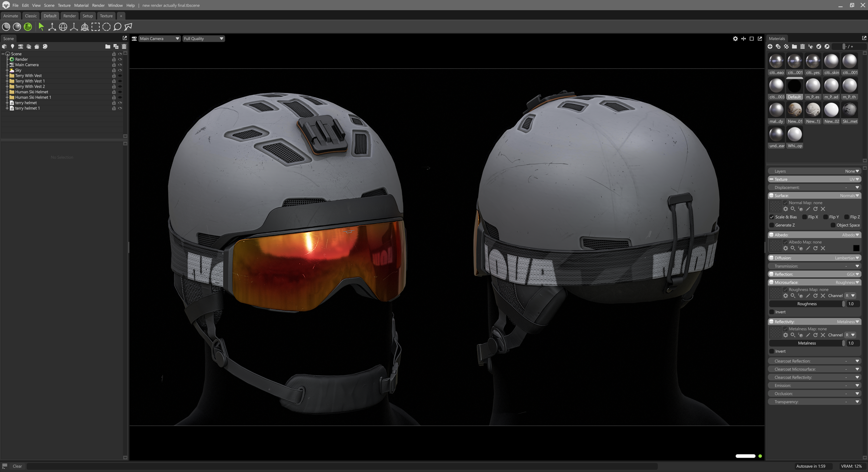Apply material to selected object cube icon
This screenshot has width=868, height=472.
[x=811, y=47]
